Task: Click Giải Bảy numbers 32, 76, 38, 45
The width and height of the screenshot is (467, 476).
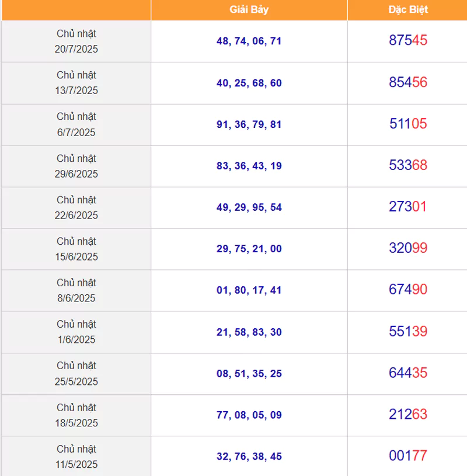Action: pos(249,457)
